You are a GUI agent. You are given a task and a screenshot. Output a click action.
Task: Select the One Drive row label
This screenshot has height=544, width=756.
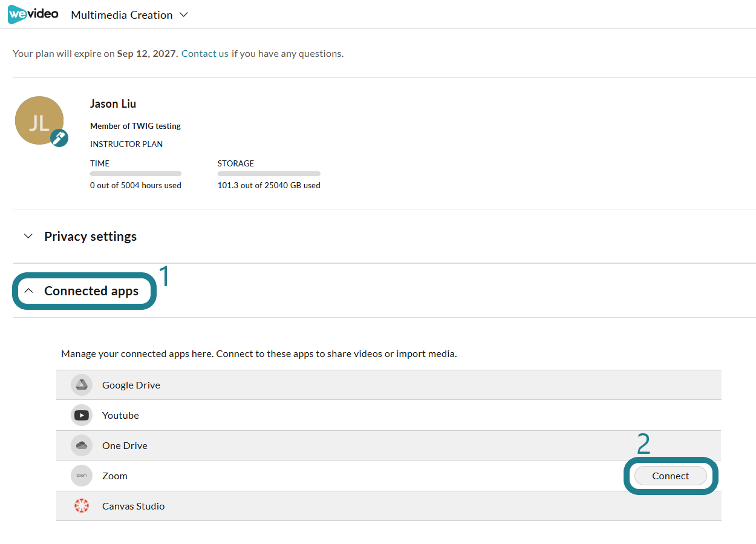tap(125, 445)
